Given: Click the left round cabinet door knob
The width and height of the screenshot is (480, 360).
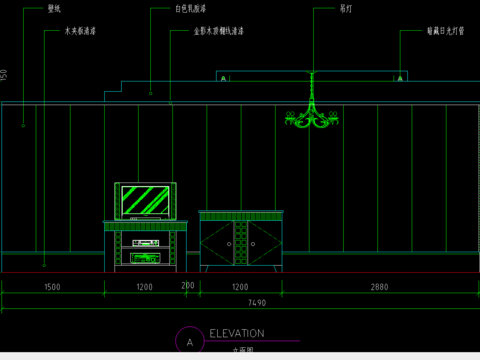Looking at the screenshot, I should pyautogui.click(x=229, y=244).
